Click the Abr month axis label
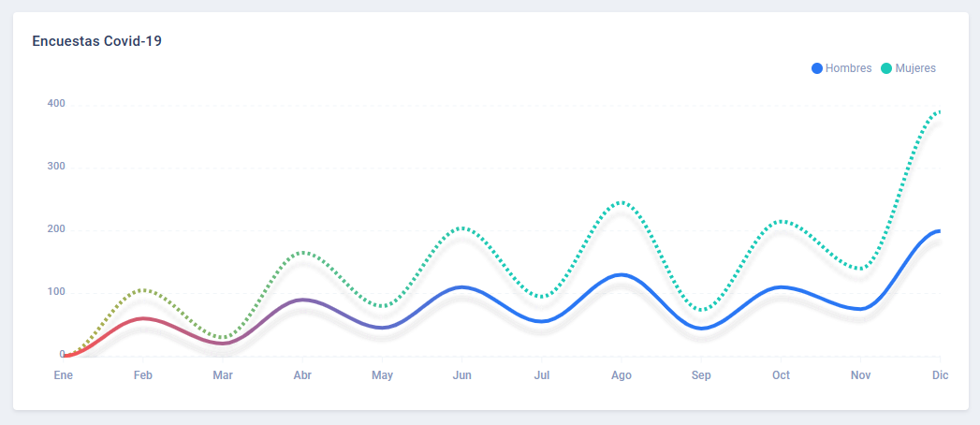Viewport: 980px width, 425px height. (x=302, y=375)
